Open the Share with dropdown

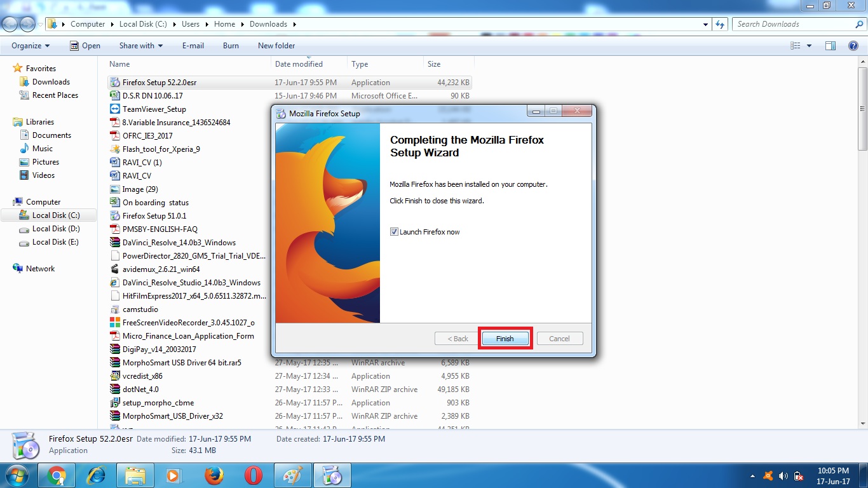click(141, 46)
